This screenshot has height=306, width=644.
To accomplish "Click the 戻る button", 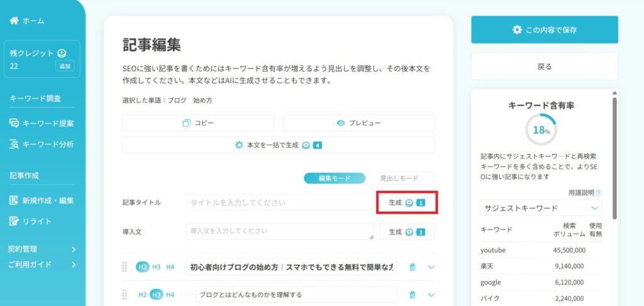I will pos(545,67).
